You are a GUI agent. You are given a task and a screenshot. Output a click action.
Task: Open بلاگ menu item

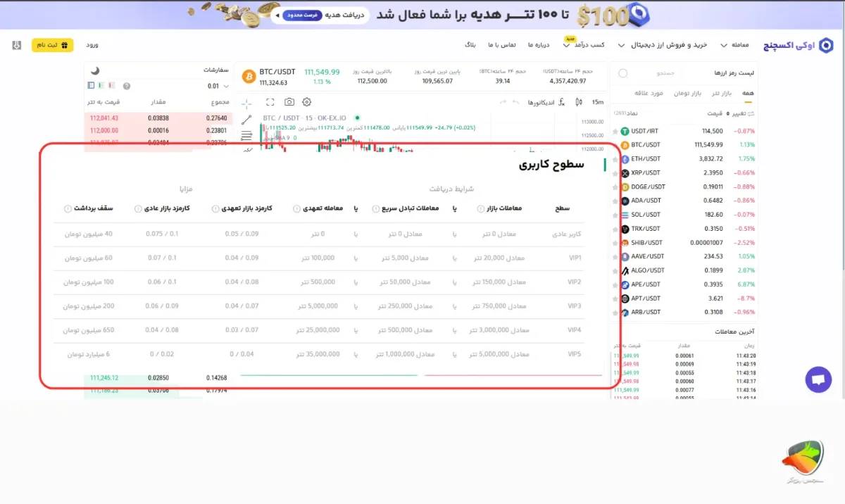(470, 45)
